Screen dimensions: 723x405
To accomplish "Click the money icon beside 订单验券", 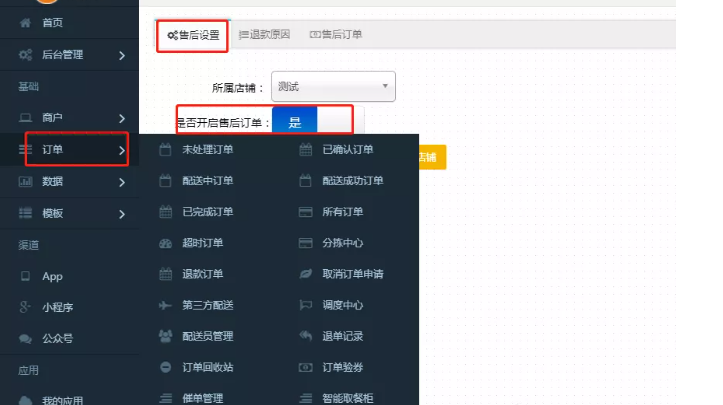I will tap(305, 368).
